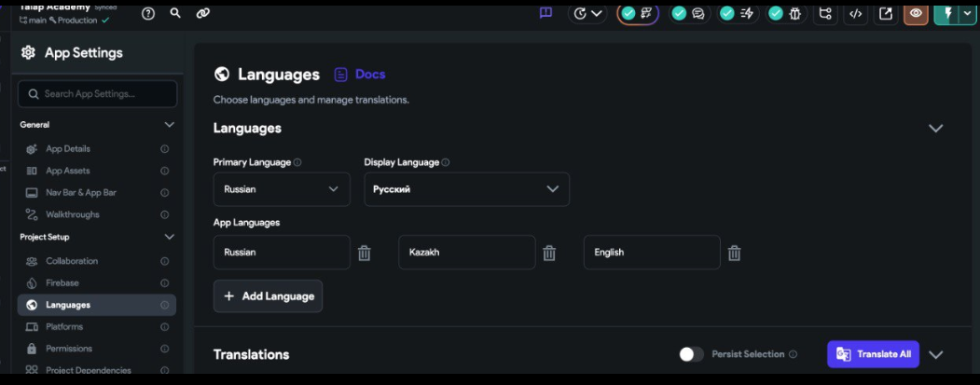
Task: Click the Add Language button
Action: [269, 296]
